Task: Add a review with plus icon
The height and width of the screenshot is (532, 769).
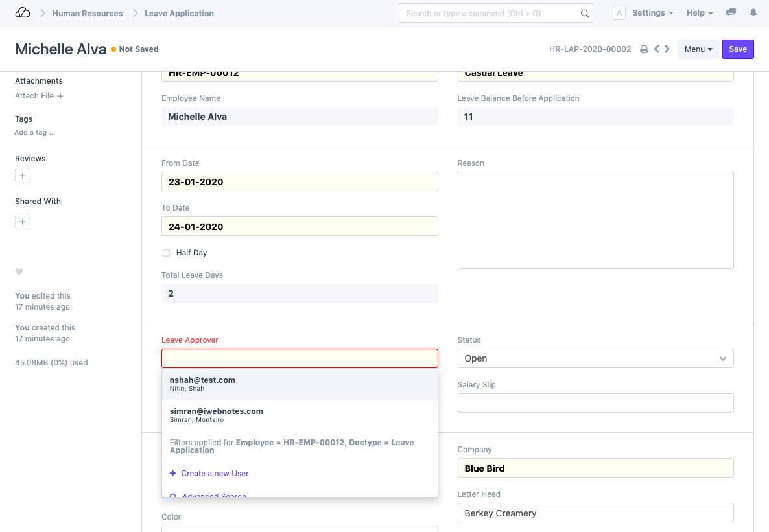Action: [x=23, y=176]
